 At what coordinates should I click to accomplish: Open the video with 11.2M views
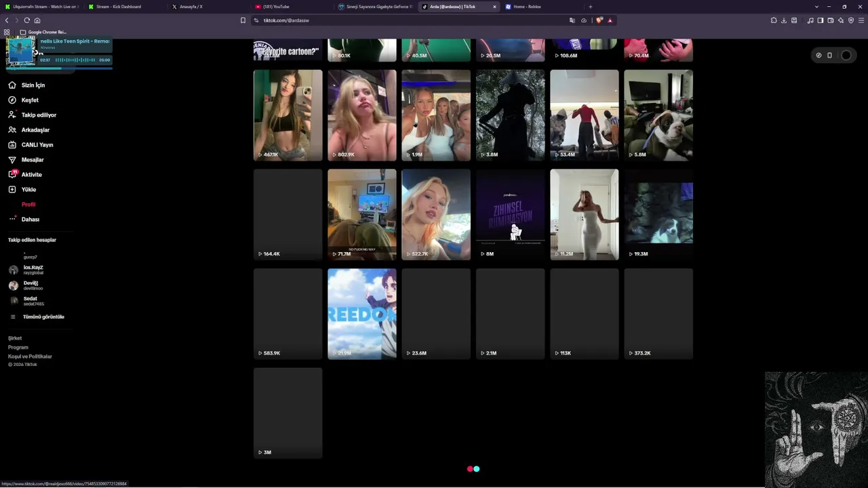(x=585, y=214)
